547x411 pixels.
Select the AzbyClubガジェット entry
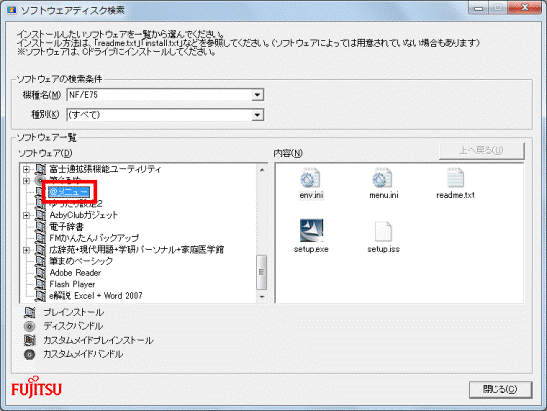(x=84, y=215)
